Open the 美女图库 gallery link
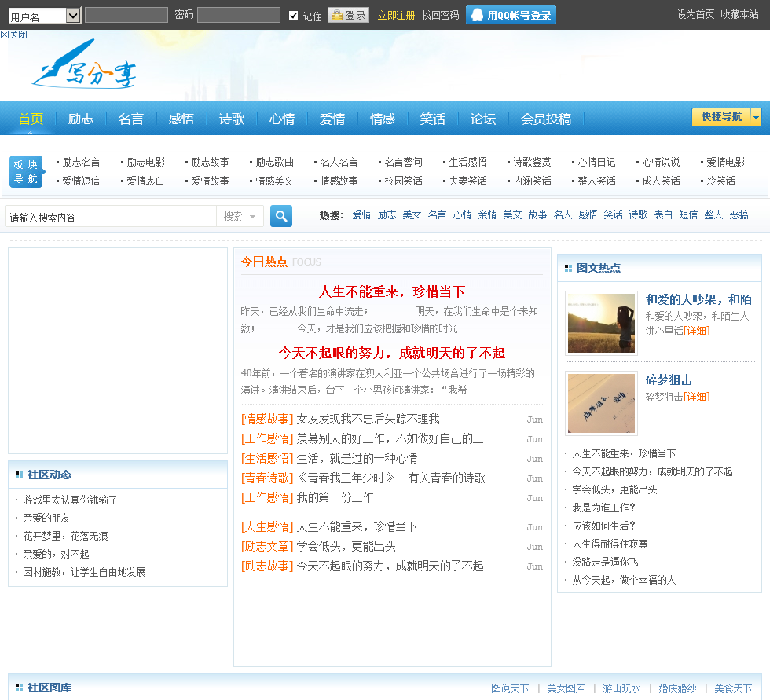Image resolution: width=770 pixels, height=700 pixels. pyautogui.click(x=566, y=688)
